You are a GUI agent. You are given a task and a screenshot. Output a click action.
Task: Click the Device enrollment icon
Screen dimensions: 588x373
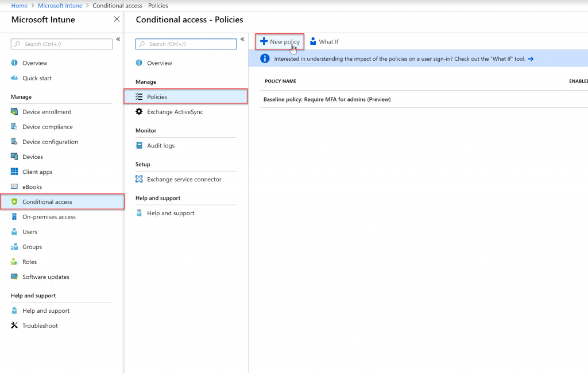14,111
